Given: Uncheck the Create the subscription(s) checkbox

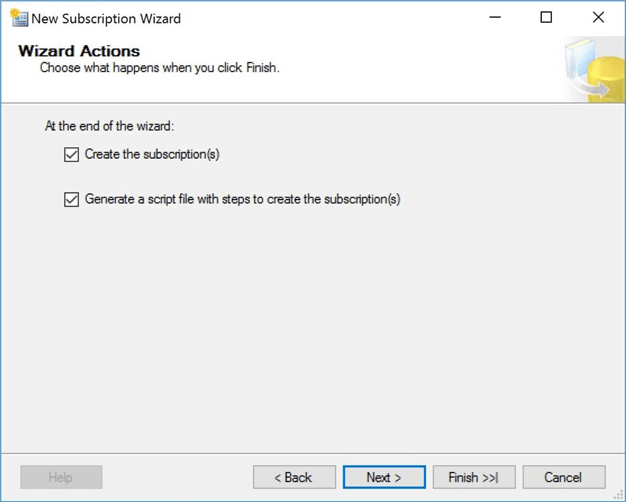Looking at the screenshot, I should click(x=71, y=155).
